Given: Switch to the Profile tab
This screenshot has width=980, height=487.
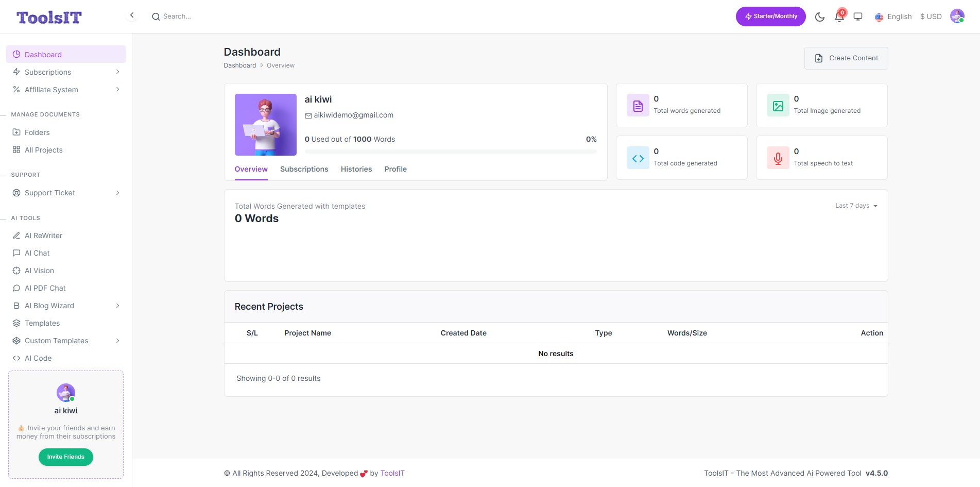Looking at the screenshot, I should pyautogui.click(x=396, y=169).
